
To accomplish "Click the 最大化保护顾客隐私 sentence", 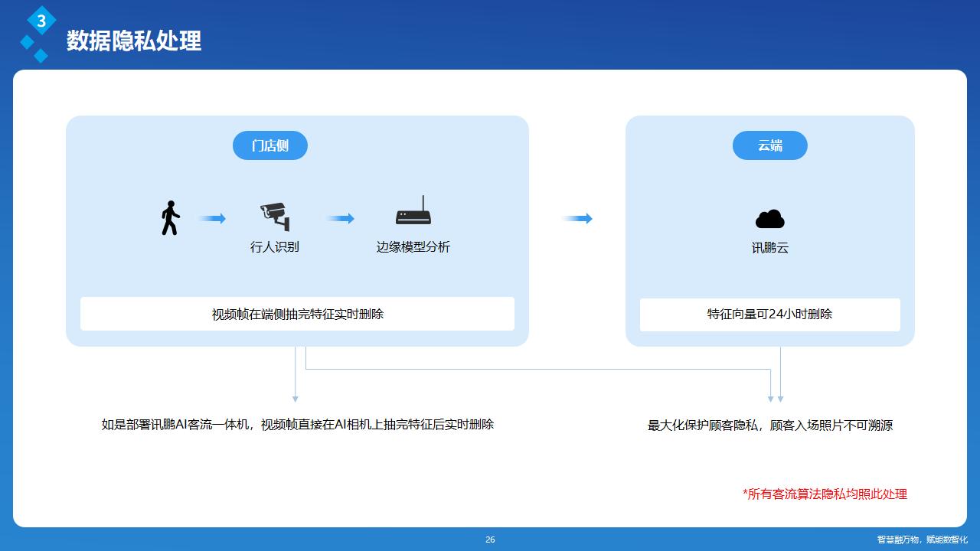I will tap(770, 425).
